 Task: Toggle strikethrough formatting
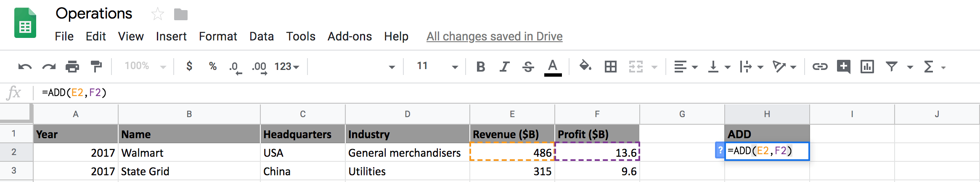point(528,67)
